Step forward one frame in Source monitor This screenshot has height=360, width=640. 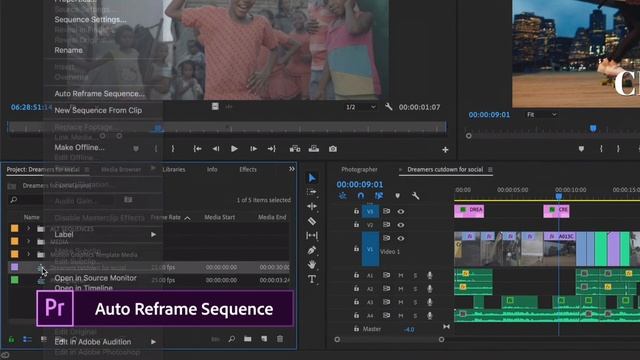coord(253,149)
